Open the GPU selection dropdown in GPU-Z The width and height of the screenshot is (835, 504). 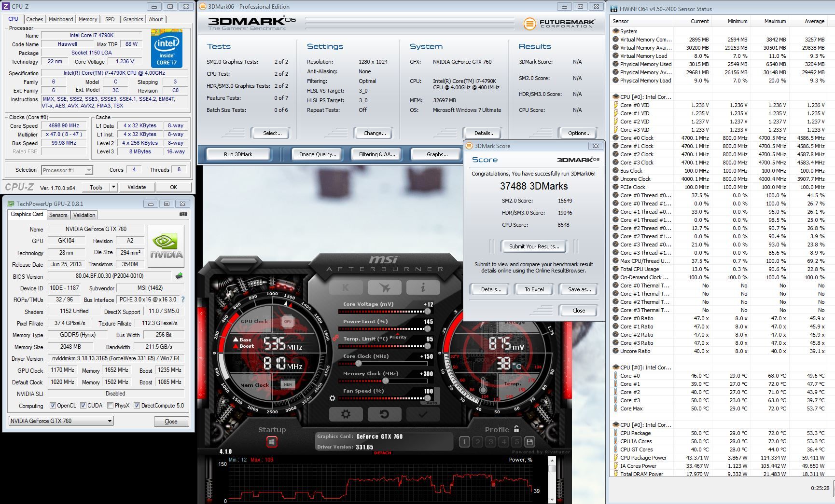tap(61, 421)
